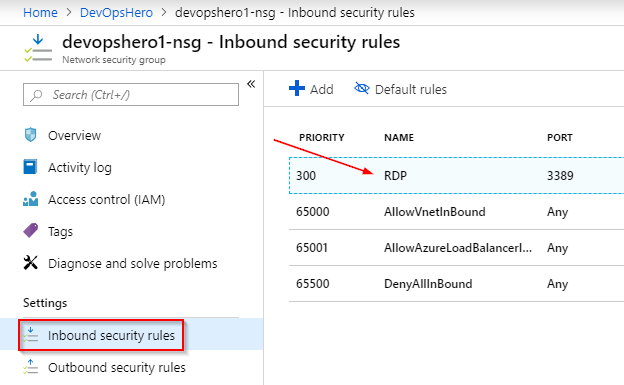This screenshot has width=624, height=385.
Task: Click the Any port of DenyAllInBound
Action: [557, 284]
